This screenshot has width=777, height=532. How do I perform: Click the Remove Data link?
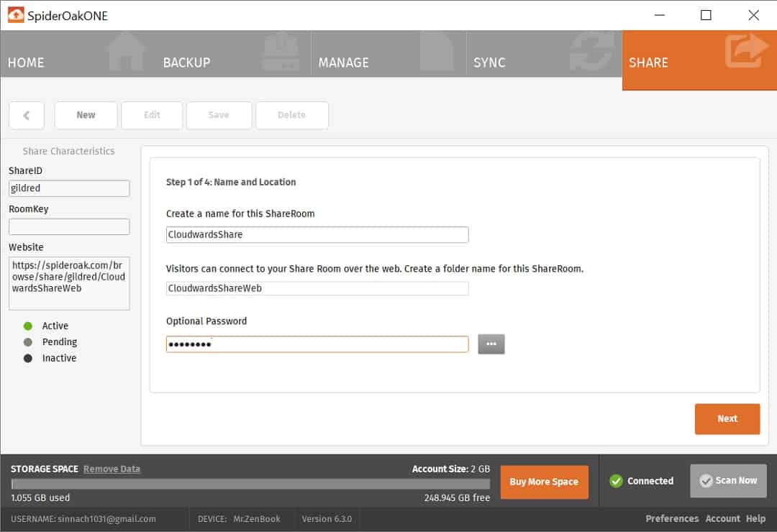[x=112, y=469]
